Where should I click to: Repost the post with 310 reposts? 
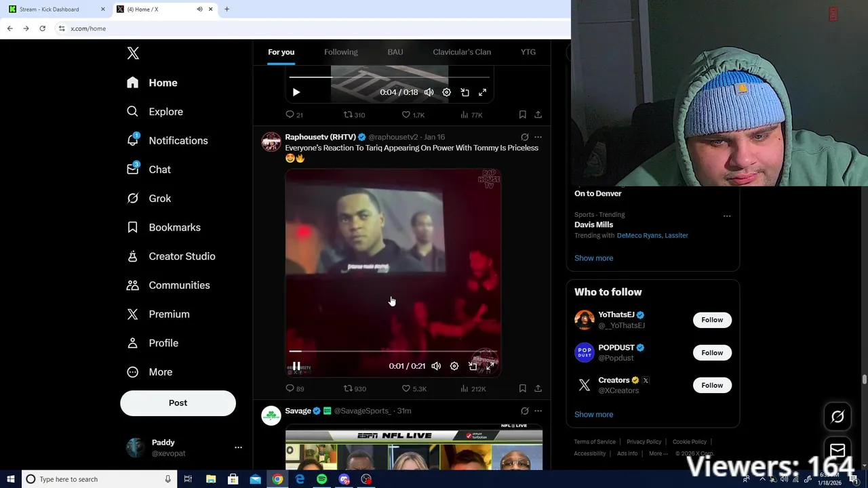pos(354,115)
